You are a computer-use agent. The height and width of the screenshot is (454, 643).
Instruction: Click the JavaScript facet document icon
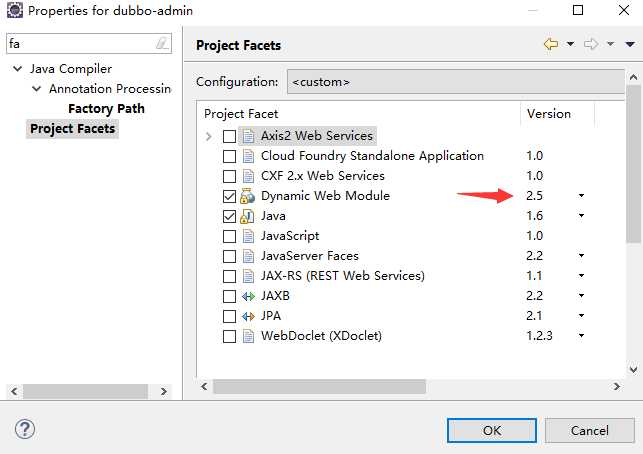click(248, 236)
